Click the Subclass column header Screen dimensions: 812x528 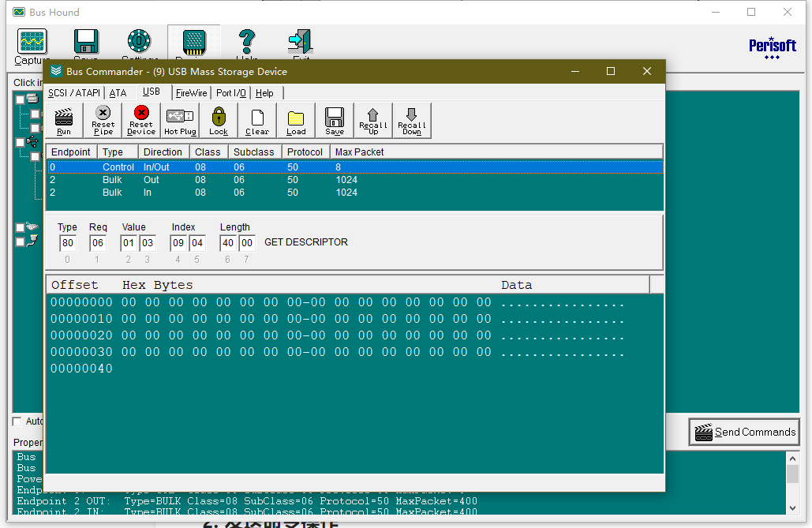click(x=255, y=152)
